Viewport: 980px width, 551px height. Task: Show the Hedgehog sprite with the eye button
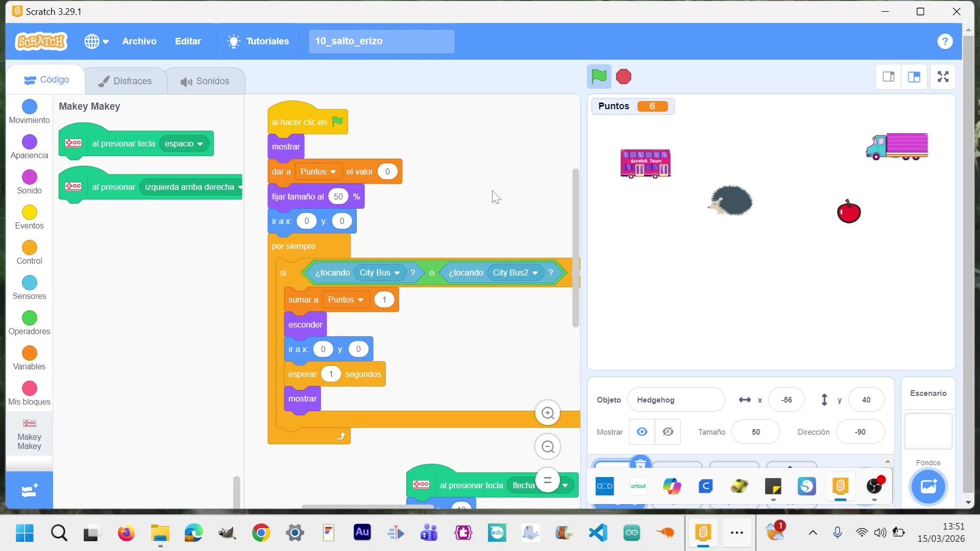642,432
